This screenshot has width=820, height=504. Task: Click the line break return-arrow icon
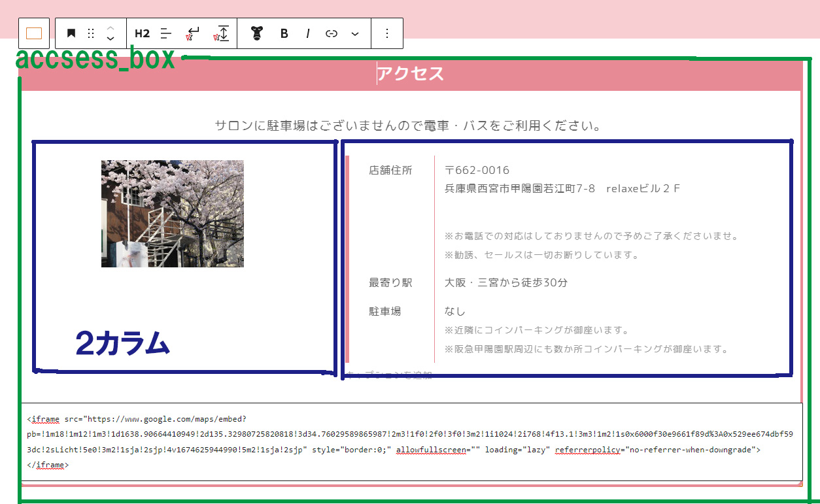193,33
